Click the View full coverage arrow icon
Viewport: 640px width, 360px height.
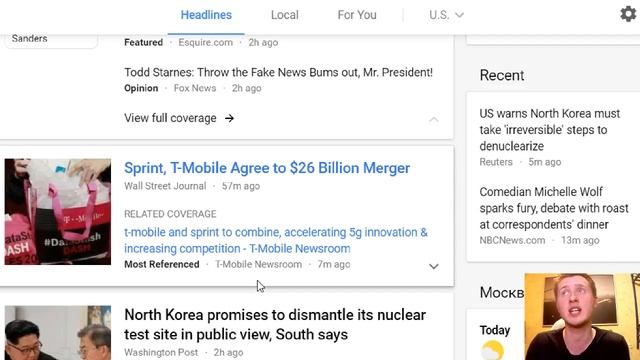coord(229,118)
